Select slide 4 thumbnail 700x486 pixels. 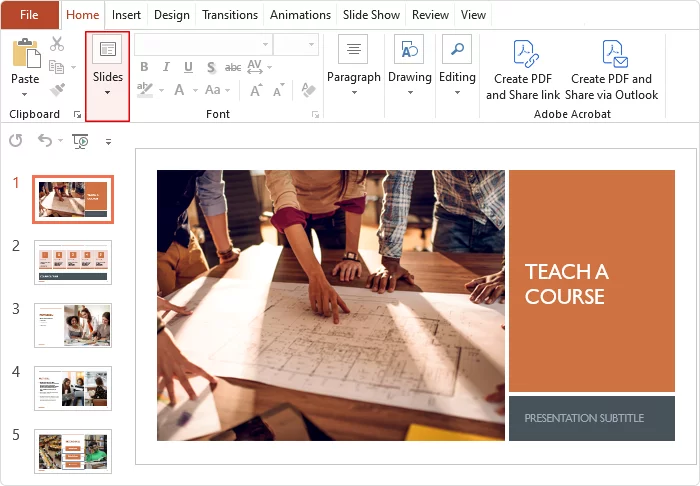pyautogui.click(x=73, y=388)
